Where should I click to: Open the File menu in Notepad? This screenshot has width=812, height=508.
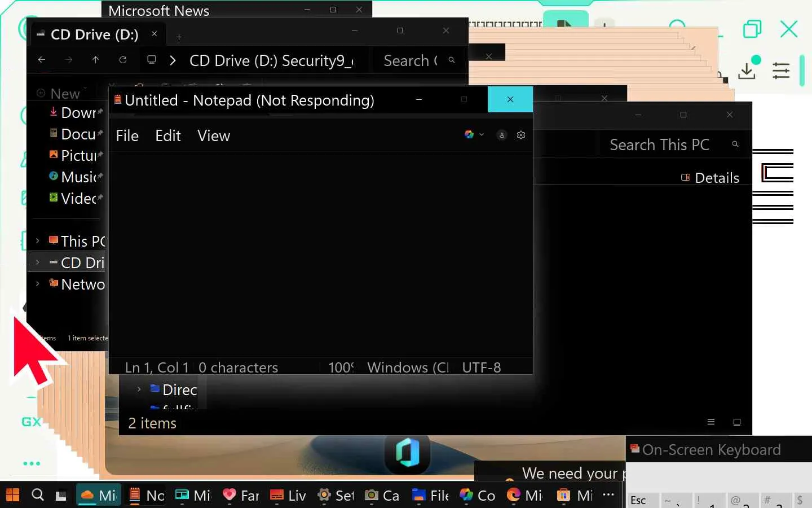(127, 136)
